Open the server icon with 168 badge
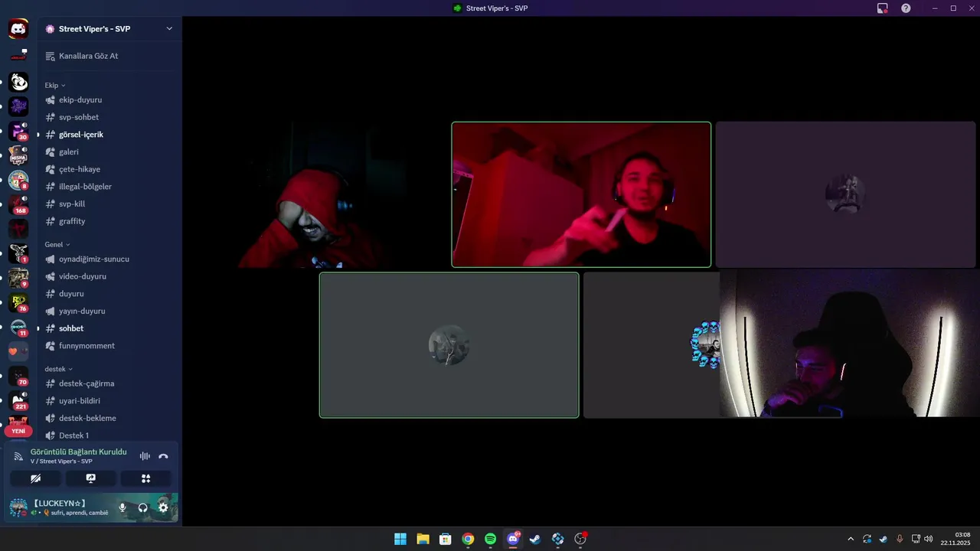Viewport: 980px width, 551px height. click(x=18, y=204)
